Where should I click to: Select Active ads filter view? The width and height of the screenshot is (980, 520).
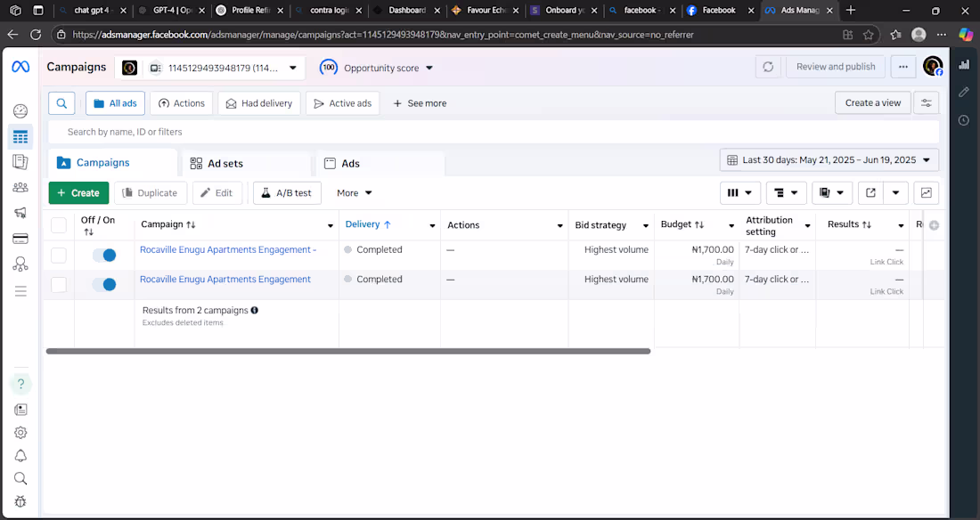click(x=342, y=103)
